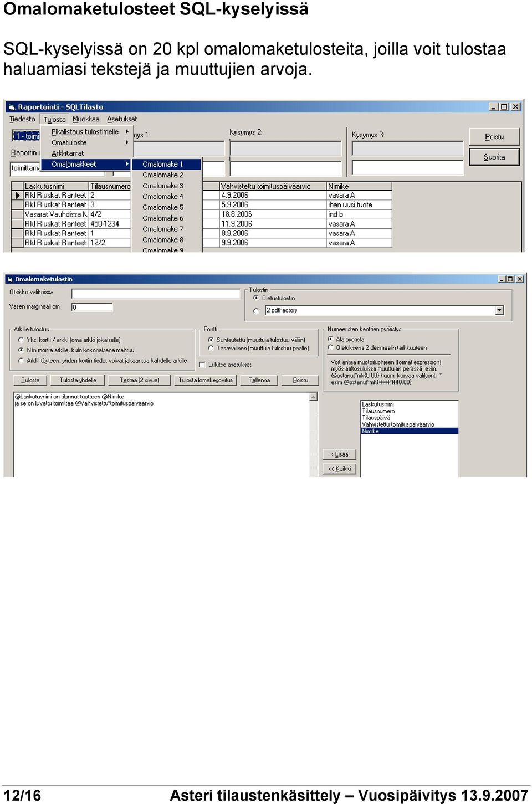Click the Testaa (2 sivua) button
The image size is (532, 804).
pos(140,380)
